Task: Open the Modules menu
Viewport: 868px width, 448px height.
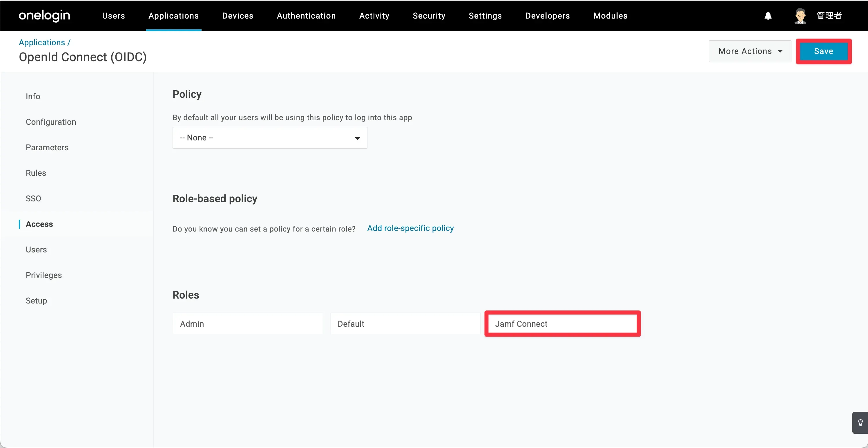Action: tap(610, 16)
